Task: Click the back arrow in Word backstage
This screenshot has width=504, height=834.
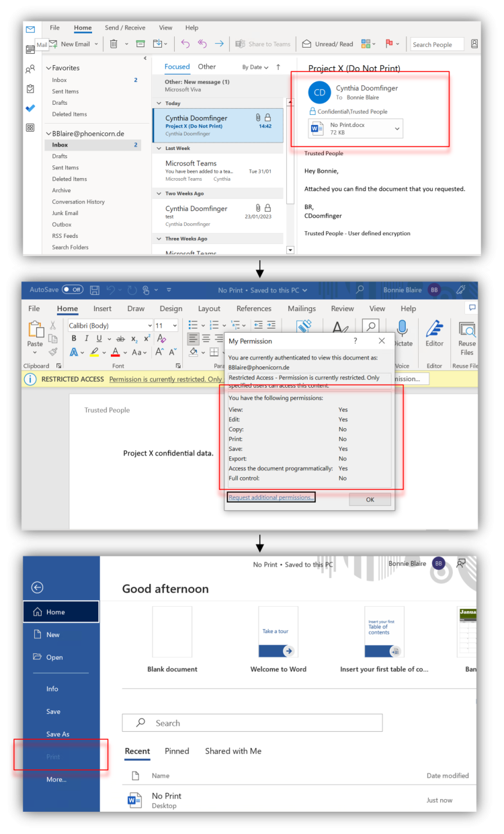Action: coord(38,587)
